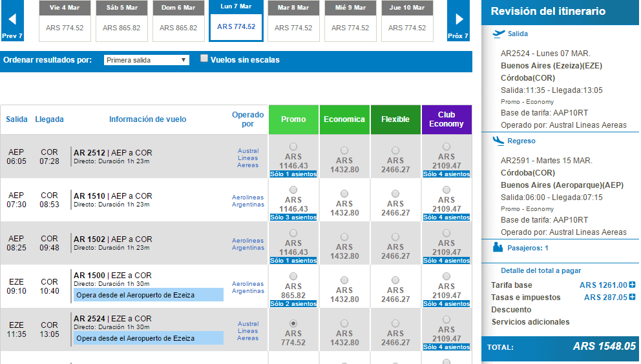
Task: Expand Tasas e impuestos plus icon
Action: 632,297
